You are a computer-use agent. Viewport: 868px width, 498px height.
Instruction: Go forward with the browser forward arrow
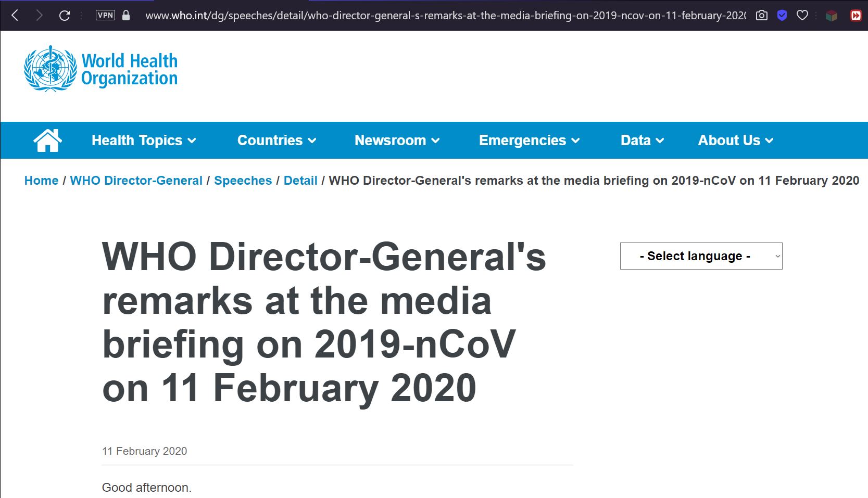(39, 16)
